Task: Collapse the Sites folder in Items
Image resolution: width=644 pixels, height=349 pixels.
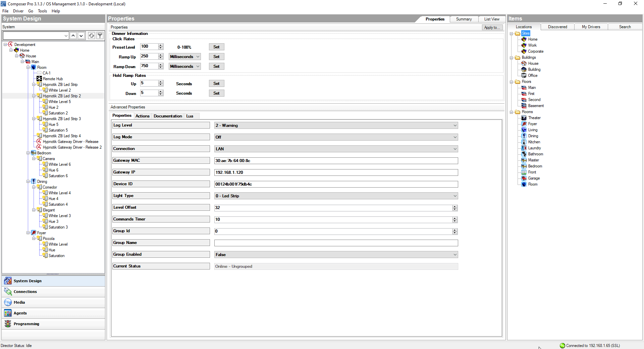Action: point(512,34)
